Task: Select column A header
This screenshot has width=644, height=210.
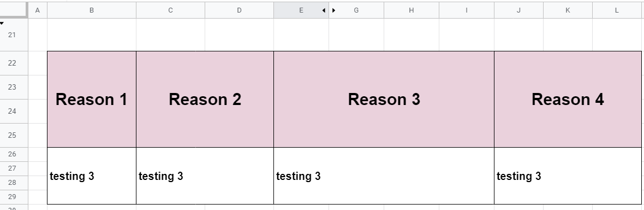Action: tap(37, 10)
